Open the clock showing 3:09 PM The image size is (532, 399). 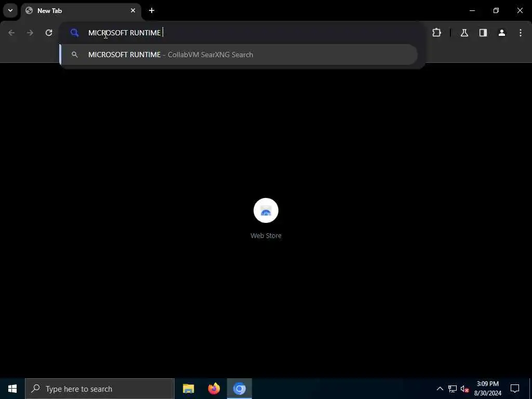coord(487,389)
